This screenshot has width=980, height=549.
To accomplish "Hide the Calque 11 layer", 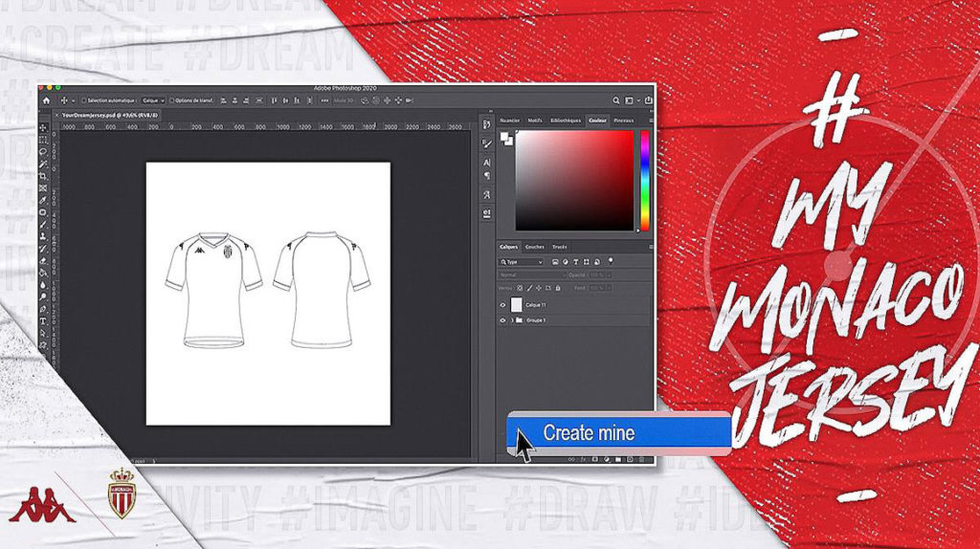I will pos(503,305).
